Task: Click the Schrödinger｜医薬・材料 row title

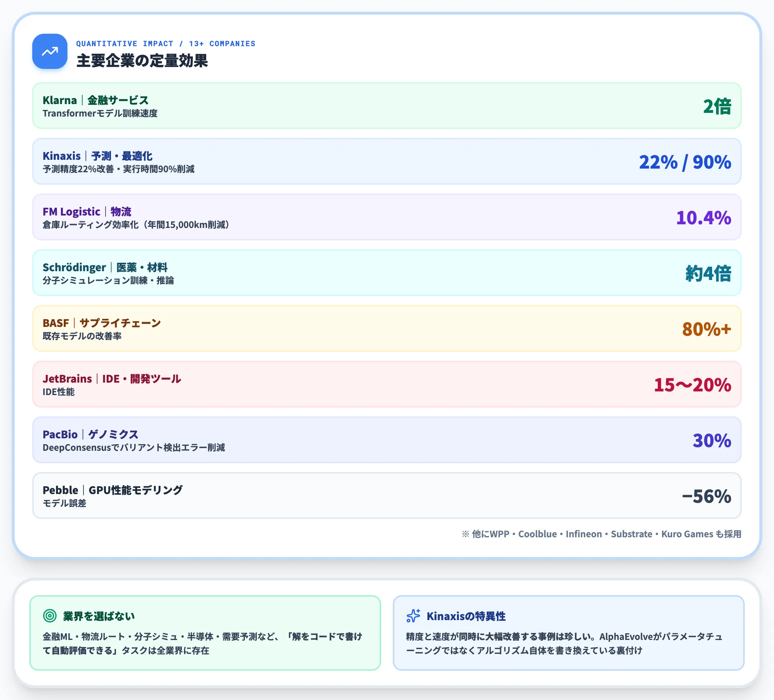Action: click(105, 267)
